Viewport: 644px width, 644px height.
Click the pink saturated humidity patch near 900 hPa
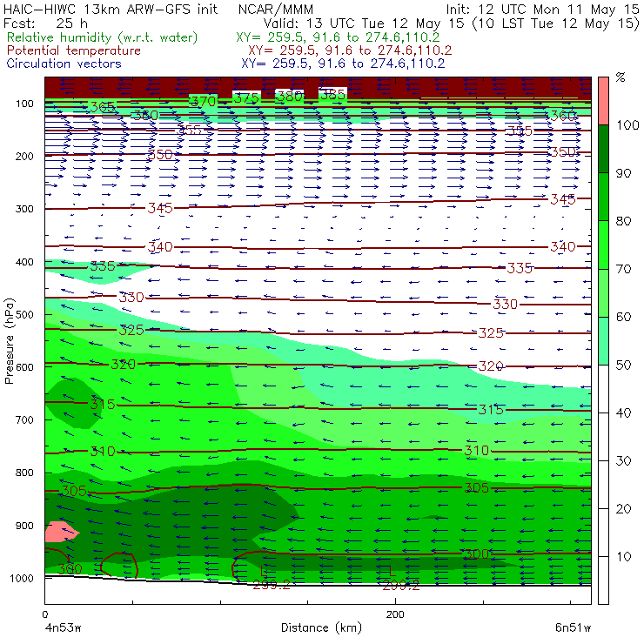pyautogui.click(x=61, y=533)
